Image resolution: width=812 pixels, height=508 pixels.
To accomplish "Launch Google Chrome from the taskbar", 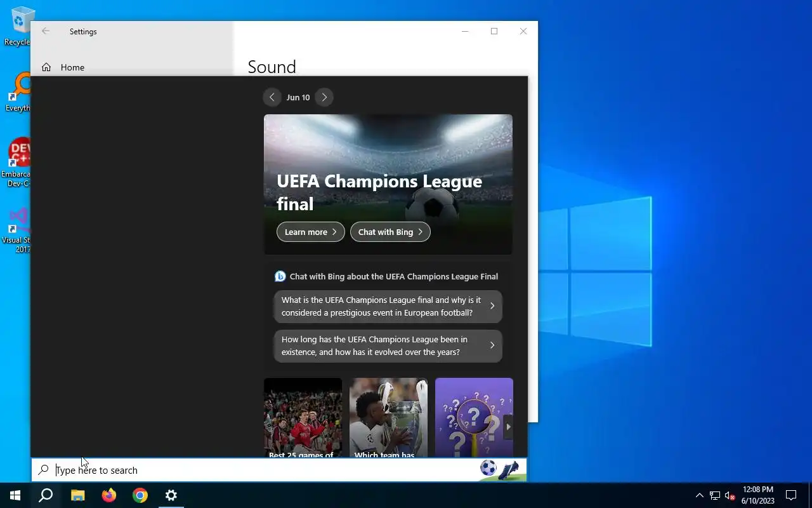I will coord(140,495).
